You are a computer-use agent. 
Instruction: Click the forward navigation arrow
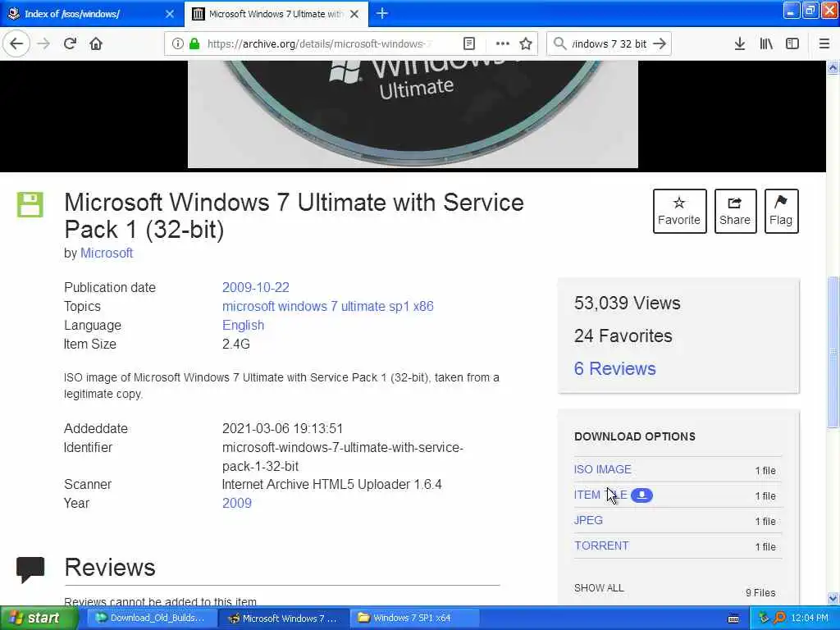(x=43, y=43)
